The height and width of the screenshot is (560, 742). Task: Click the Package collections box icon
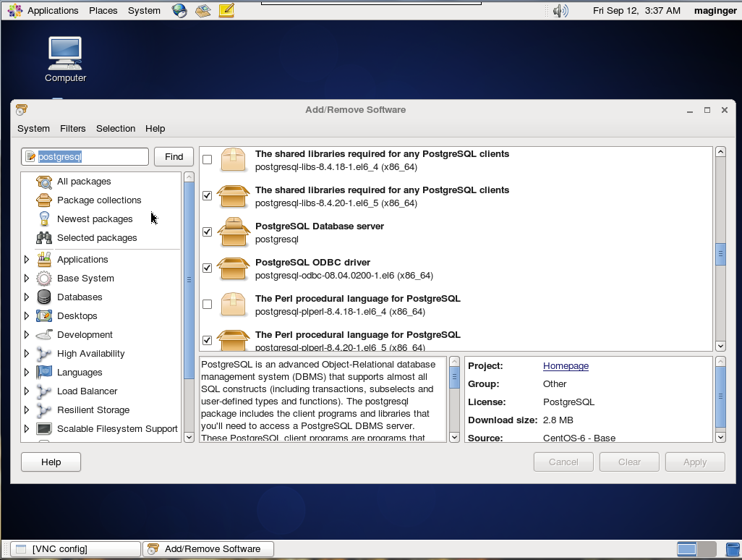[x=44, y=200]
